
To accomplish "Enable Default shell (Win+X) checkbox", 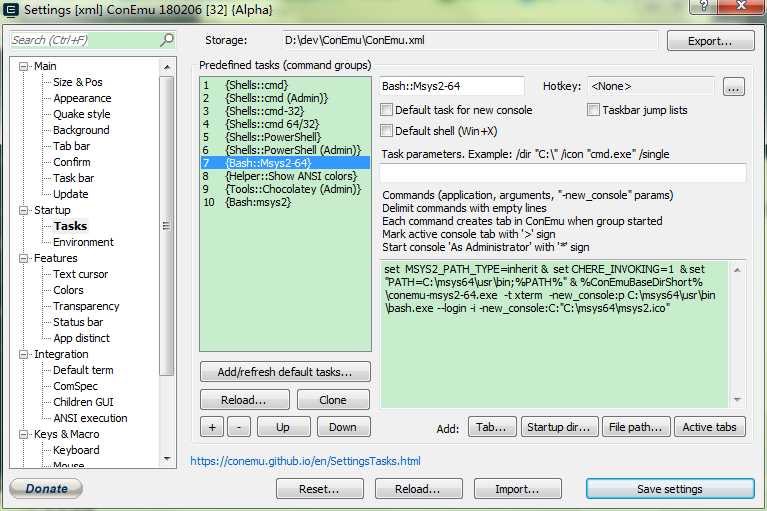I will coord(386,131).
